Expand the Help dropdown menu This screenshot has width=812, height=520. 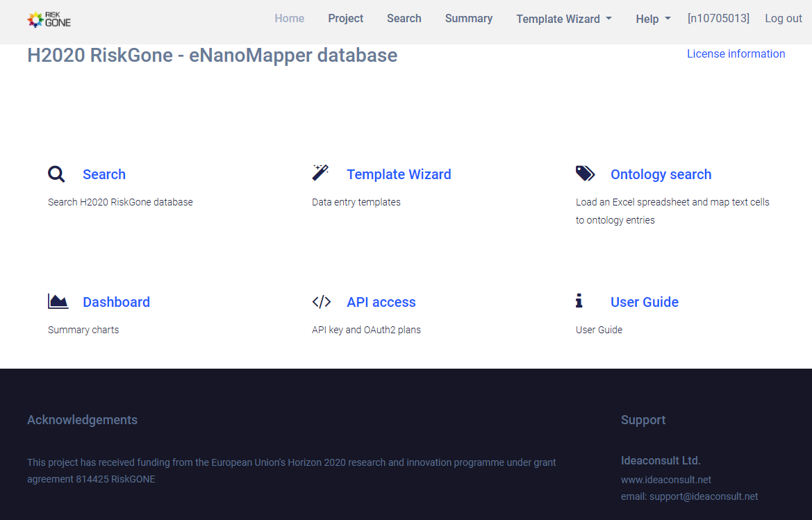click(653, 19)
